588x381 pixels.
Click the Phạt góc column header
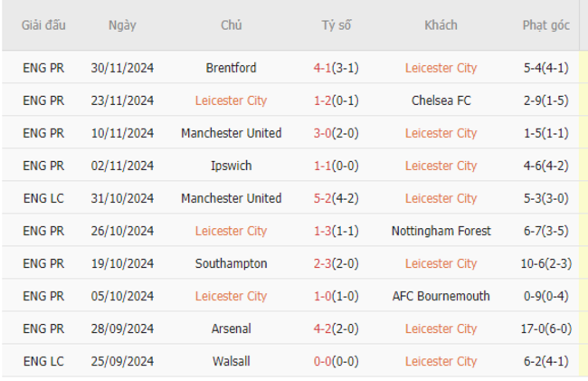point(546,25)
